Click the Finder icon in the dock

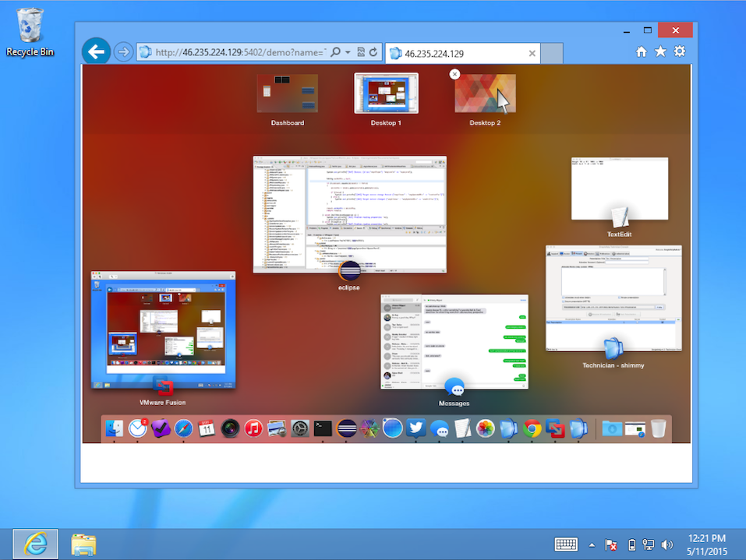coord(115,428)
